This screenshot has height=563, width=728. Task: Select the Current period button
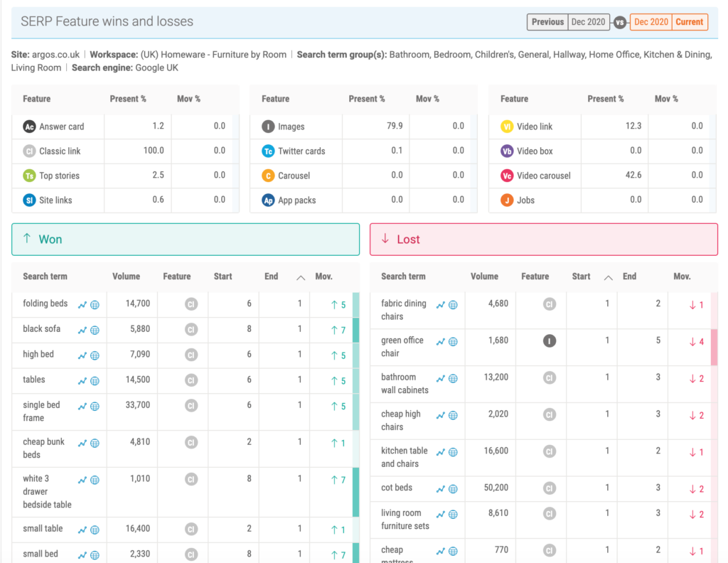(689, 22)
